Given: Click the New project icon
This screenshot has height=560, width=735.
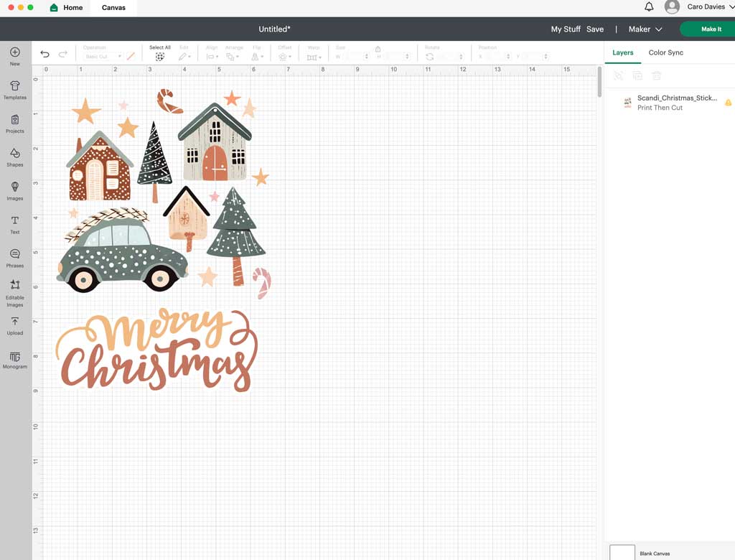Looking at the screenshot, I should click(15, 52).
